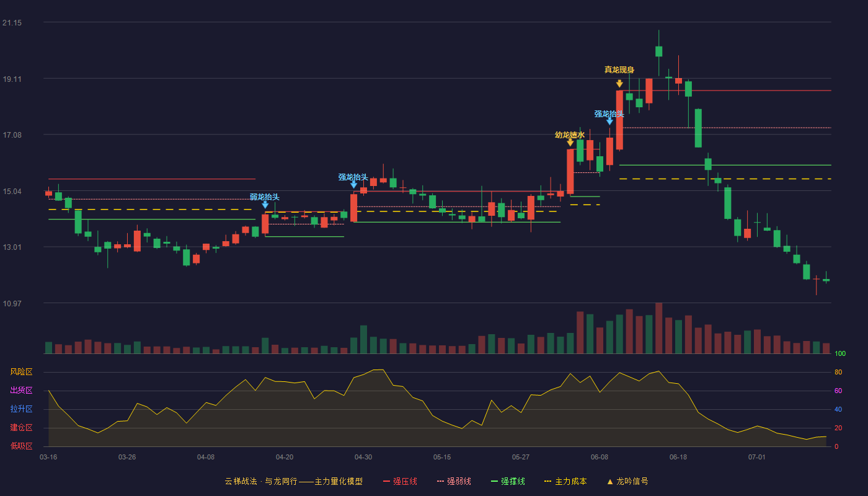
Task: Click the 06-18 date axis label
Action: pyautogui.click(x=678, y=457)
